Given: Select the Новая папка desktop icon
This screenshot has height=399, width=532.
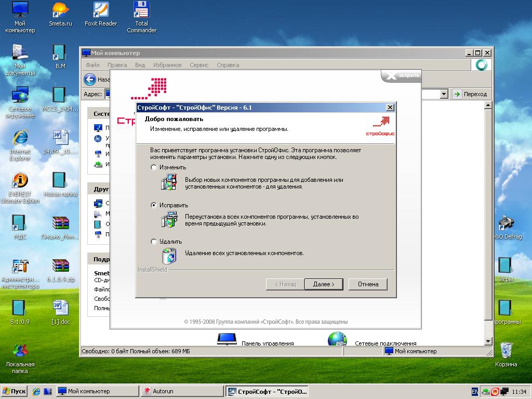Looking at the screenshot, I should (x=60, y=185).
